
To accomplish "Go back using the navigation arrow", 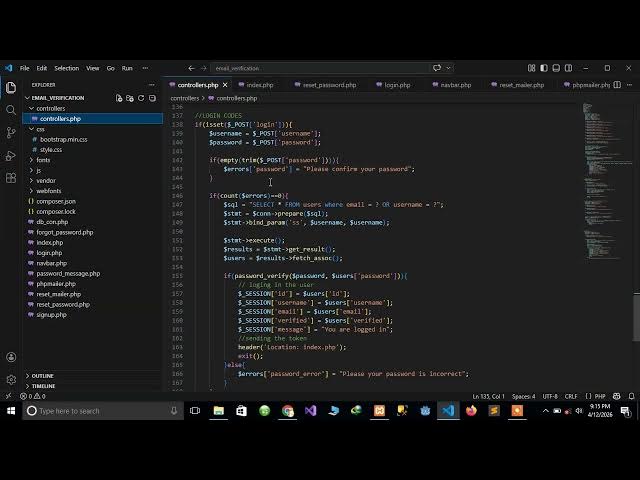I will click(191, 68).
